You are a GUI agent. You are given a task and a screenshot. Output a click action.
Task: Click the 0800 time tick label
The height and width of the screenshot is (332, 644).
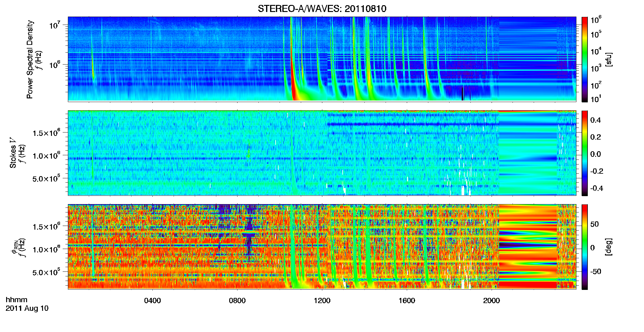(237, 300)
